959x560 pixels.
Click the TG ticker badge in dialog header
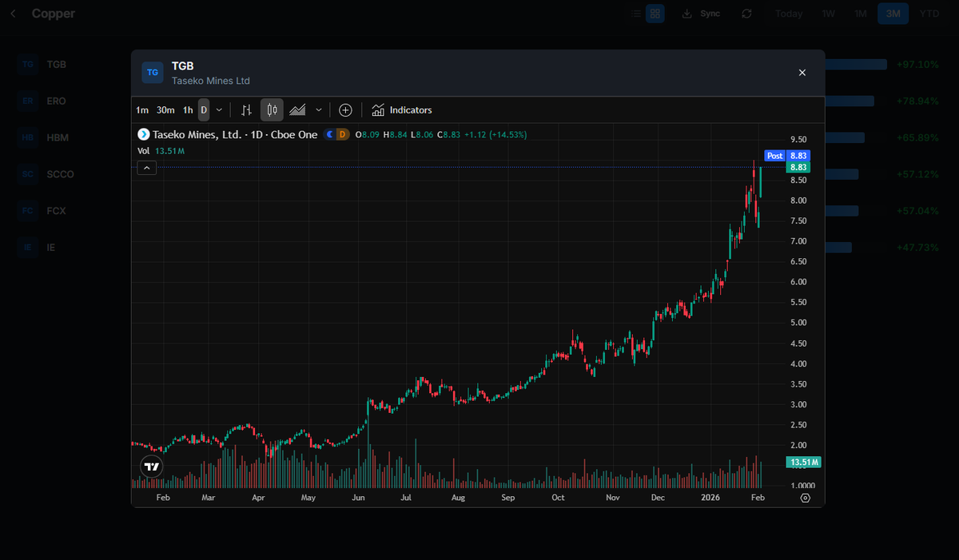click(x=152, y=73)
